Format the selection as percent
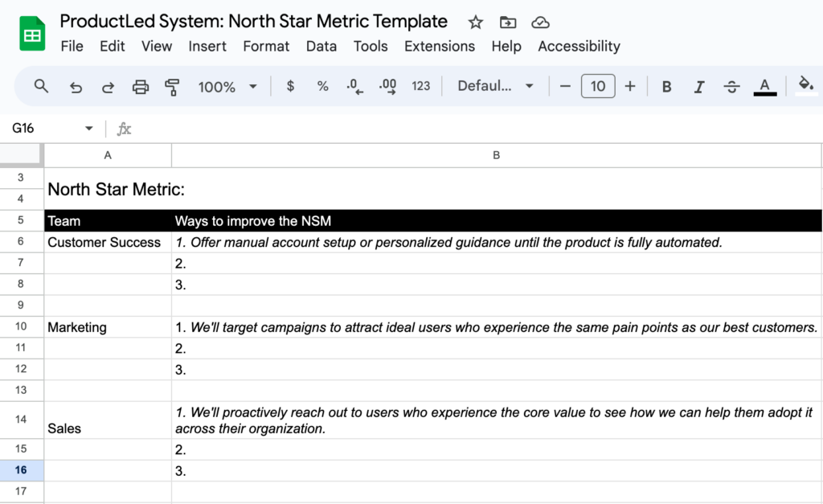The height and width of the screenshot is (504, 823). [x=322, y=86]
